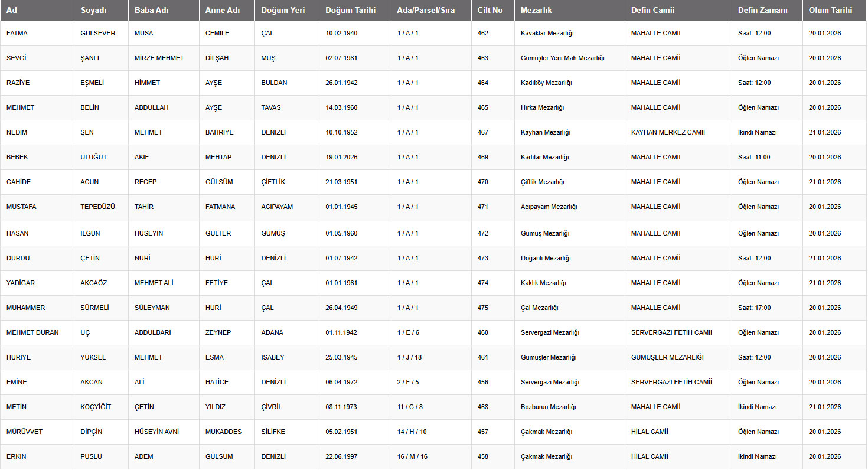Viewport: 868px width, 470px height.
Task: Select the "Anne Adı" column header
Action: (222, 10)
